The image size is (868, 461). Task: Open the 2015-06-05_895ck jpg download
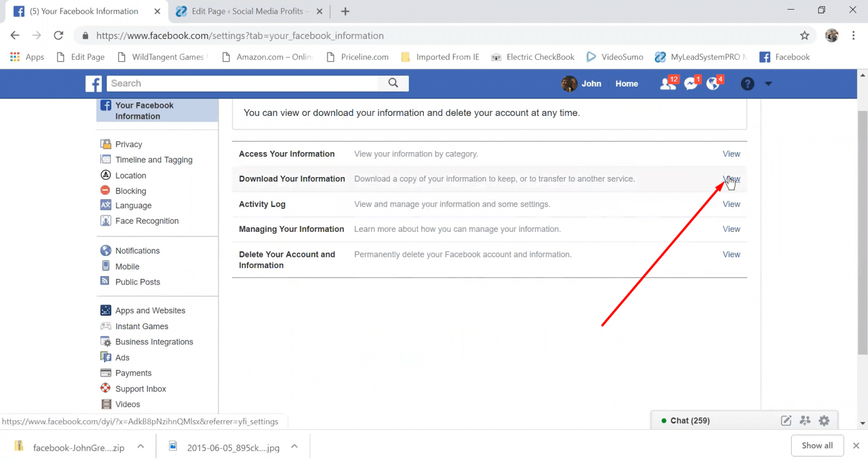(x=224, y=447)
